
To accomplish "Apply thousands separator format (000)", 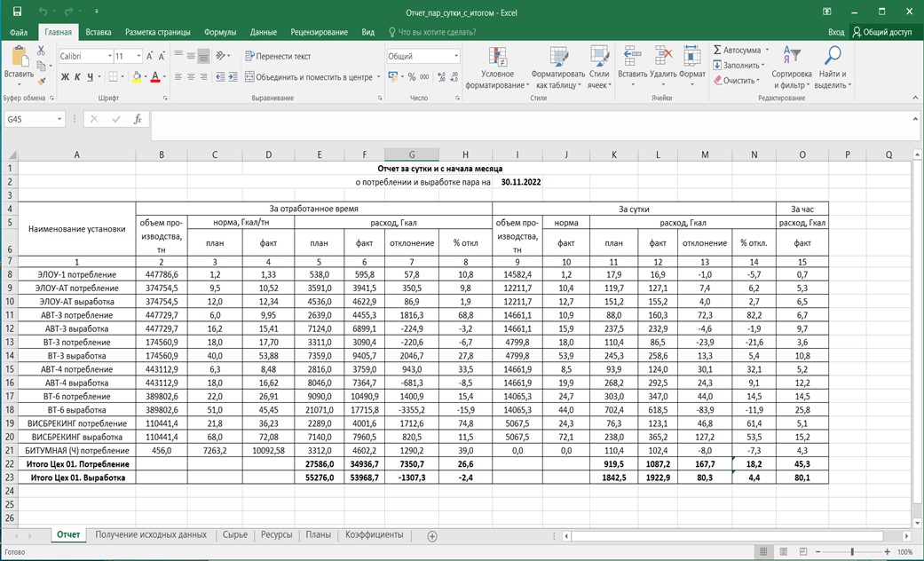I will [x=424, y=76].
